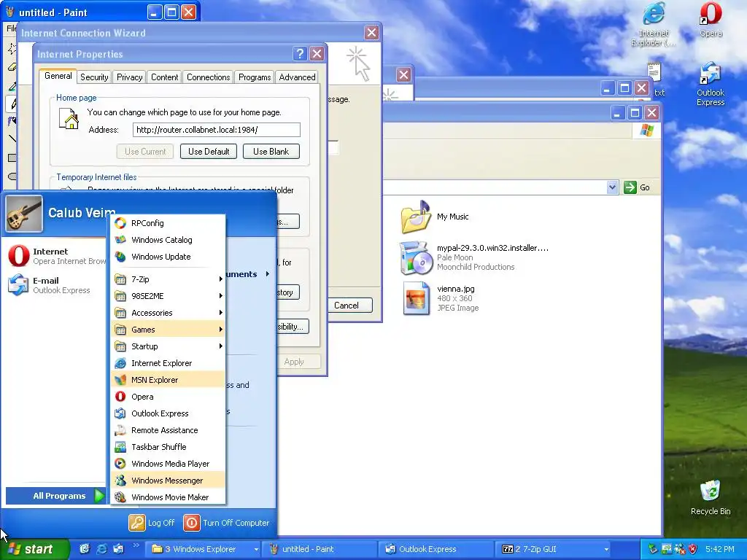Click the Go button in Explorer
747x560 pixels.
point(637,187)
